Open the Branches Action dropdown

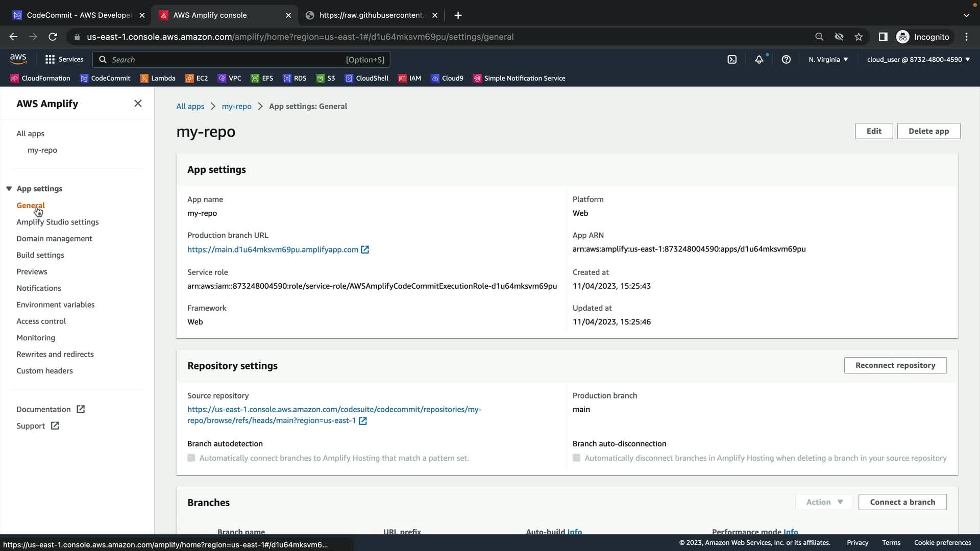point(824,502)
